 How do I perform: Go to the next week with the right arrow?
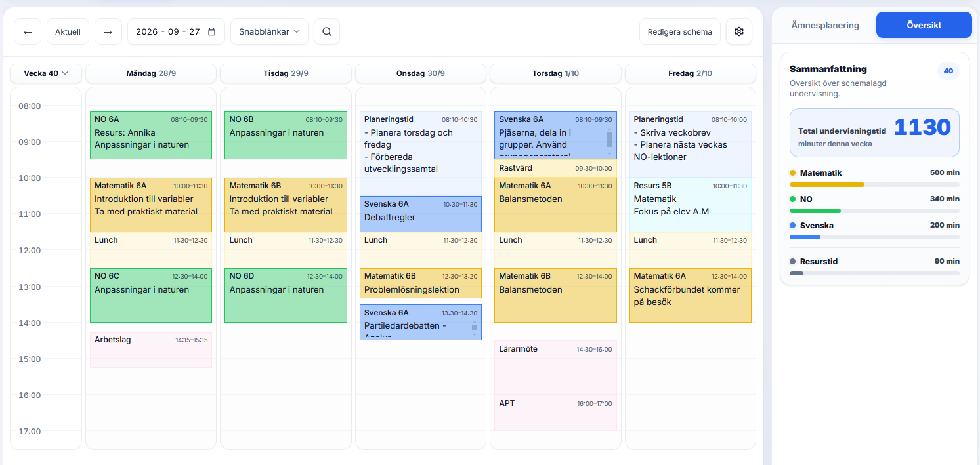108,31
